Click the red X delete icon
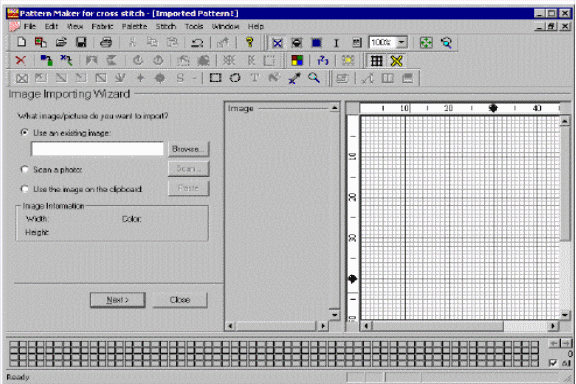Viewport: 576px width, 384px height. tap(21, 60)
